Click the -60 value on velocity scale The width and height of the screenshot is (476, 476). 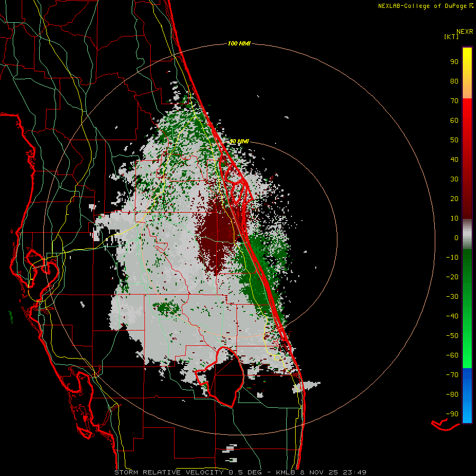(x=452, y=355)
